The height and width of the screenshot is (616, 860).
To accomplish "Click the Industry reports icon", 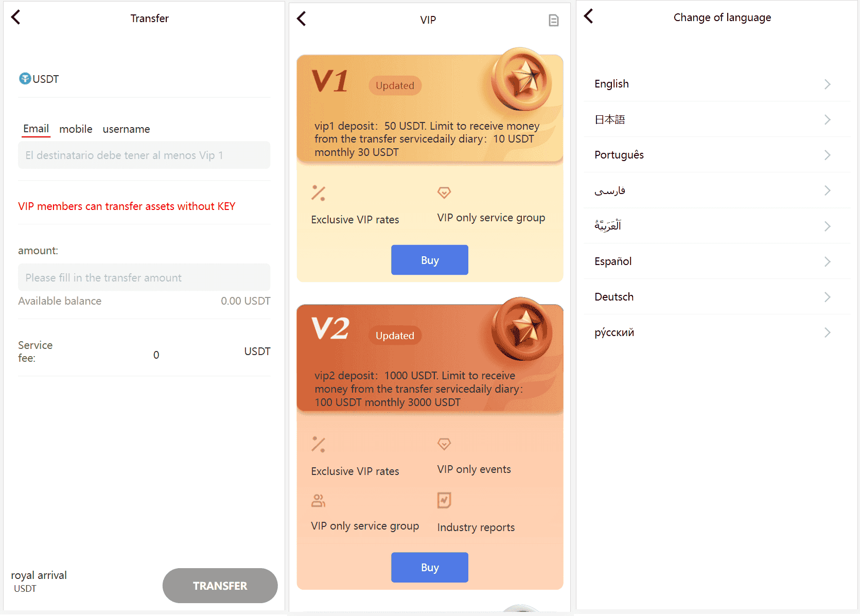I will click(x=444, y=500).
